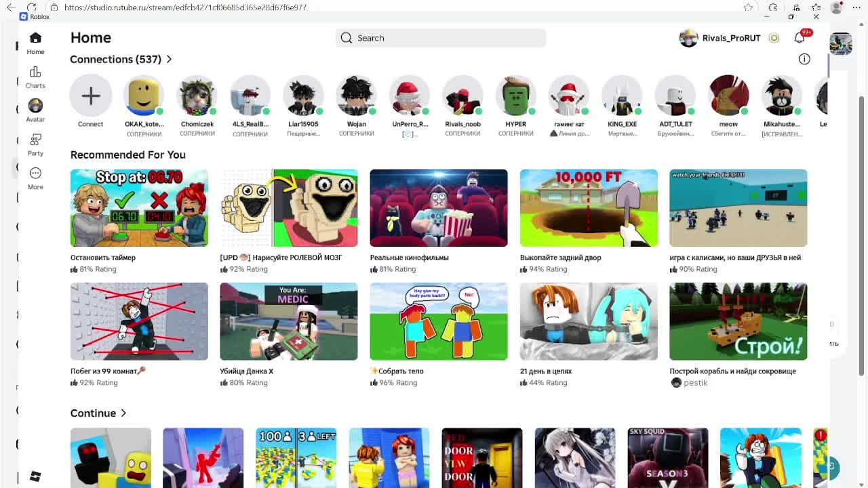Viewport: 868px width, 488px height.
Task: Open the 'You Are: MEDIC' thumbnail
Action: point(289,321)
